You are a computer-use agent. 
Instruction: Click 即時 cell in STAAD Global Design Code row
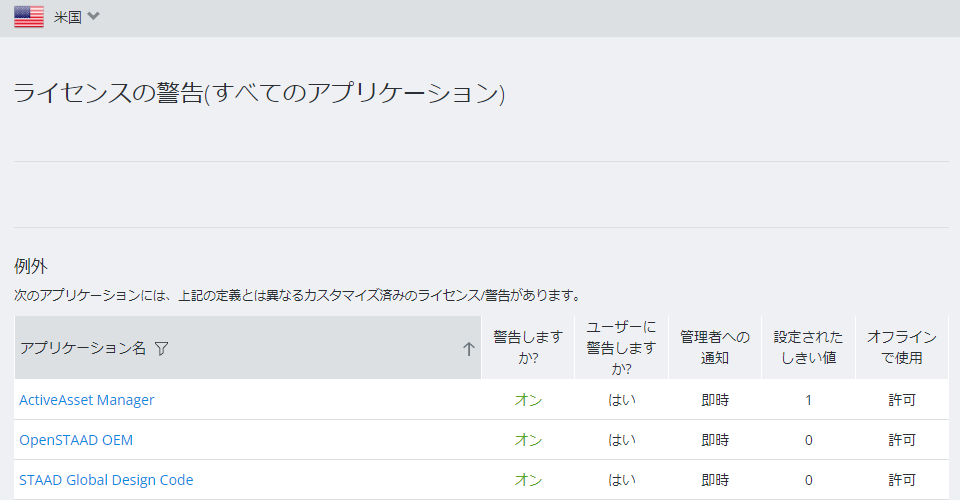[x=715, y=480]
